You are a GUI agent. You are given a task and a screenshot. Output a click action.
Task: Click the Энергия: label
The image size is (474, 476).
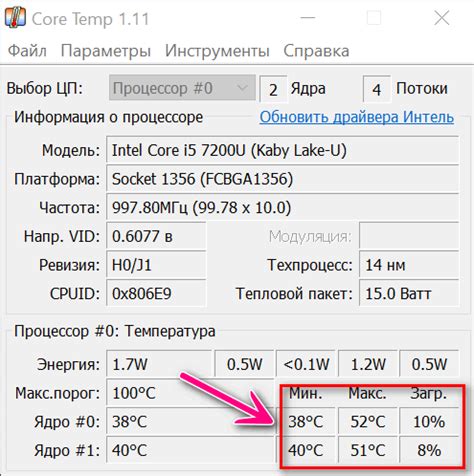tap(68, 364)
